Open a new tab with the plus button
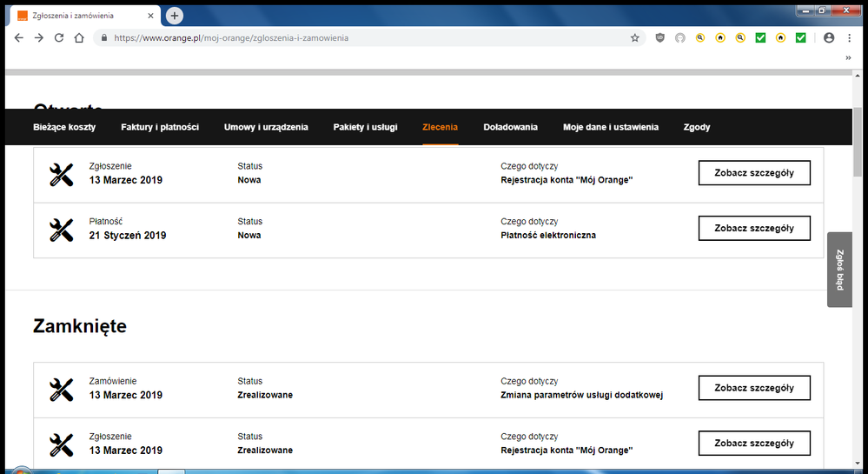 pyautogui.click(x=175, y=16)
